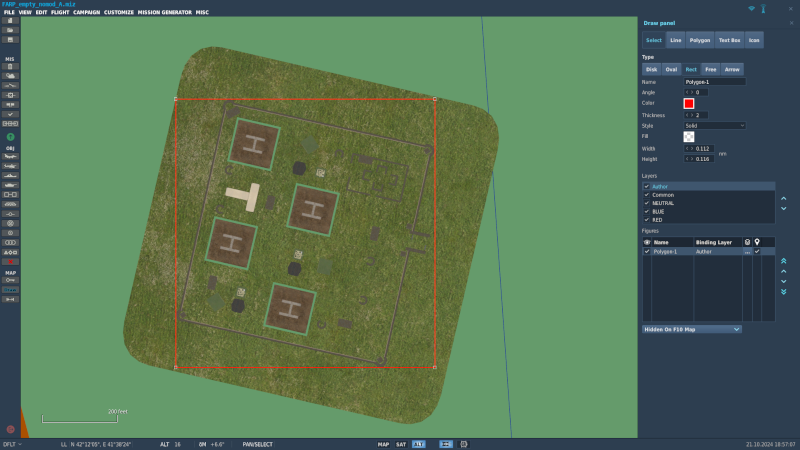800x450 pixels.
Task: Move the figure to top with double-up arrow
Action: pyautogui.click(x=784, y=260)
